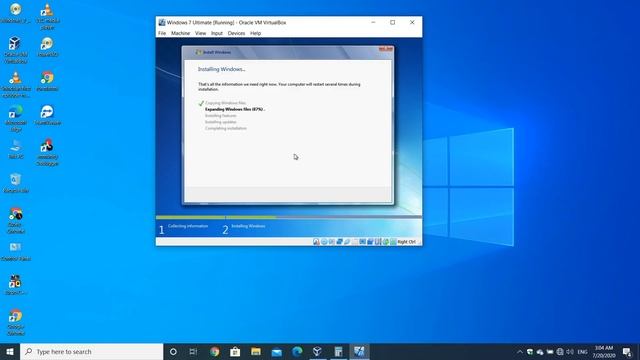This screenshot has height=360, width=640.
Task: Click the optical disc icon in VM status bar
Action: 324,242
